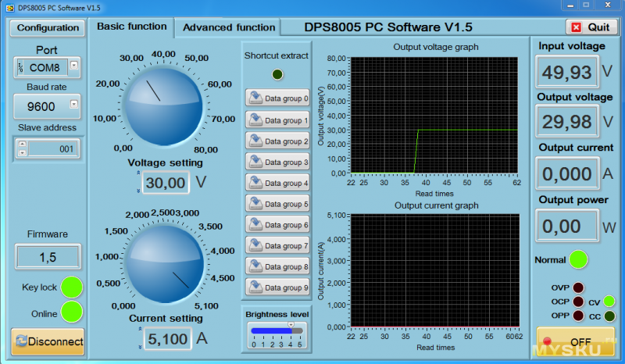Click the Output current graph plot
625x364 pixels.
point(435,271)
